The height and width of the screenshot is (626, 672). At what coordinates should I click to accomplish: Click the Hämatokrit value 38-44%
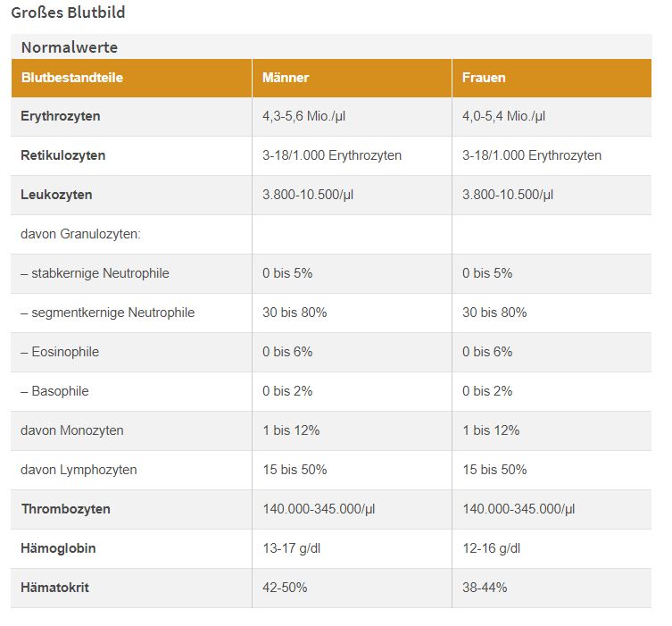[485, 588]
